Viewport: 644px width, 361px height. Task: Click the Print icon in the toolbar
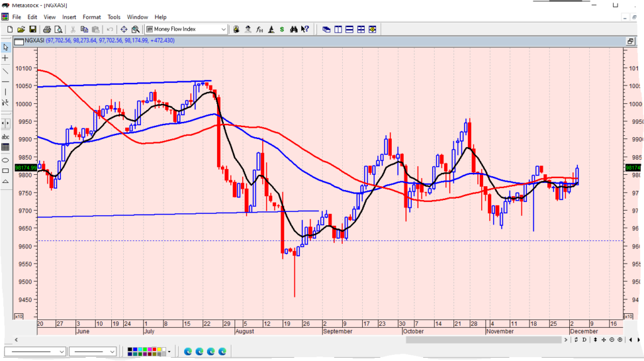(47, 29)
